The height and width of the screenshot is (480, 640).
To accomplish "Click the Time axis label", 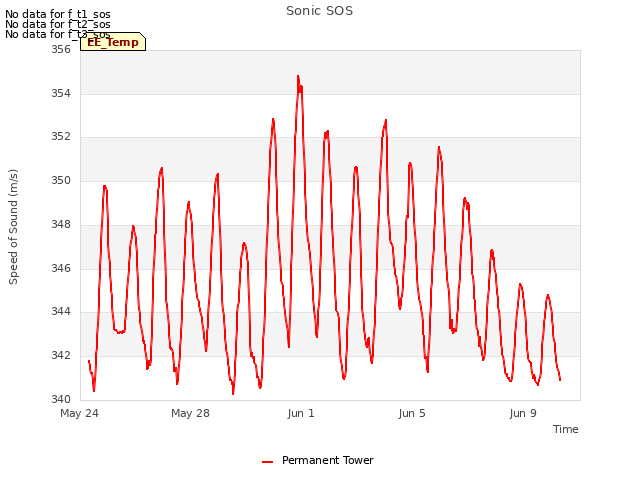I will pos(566,429).
